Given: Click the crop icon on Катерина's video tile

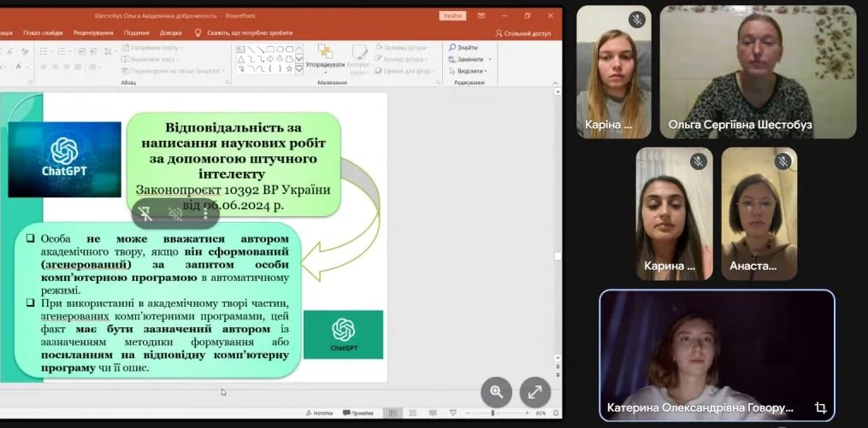Looking at the screenshot, I should click(x=820, y=407).
